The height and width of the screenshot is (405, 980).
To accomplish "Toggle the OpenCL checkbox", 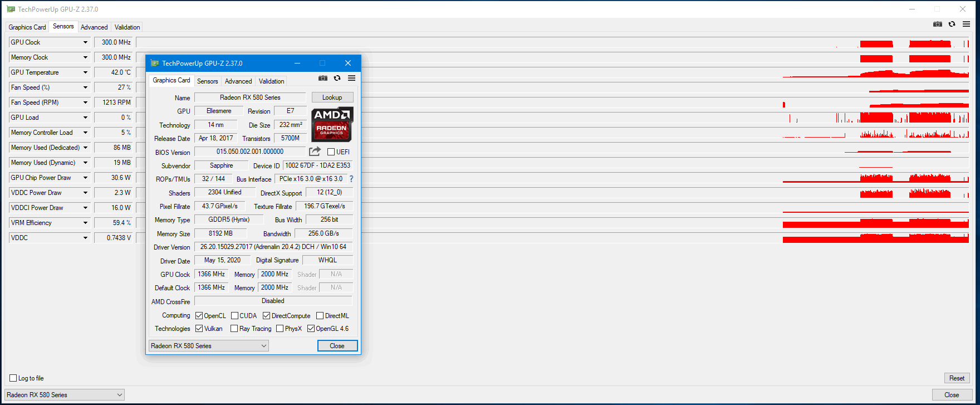I will 199,315.
